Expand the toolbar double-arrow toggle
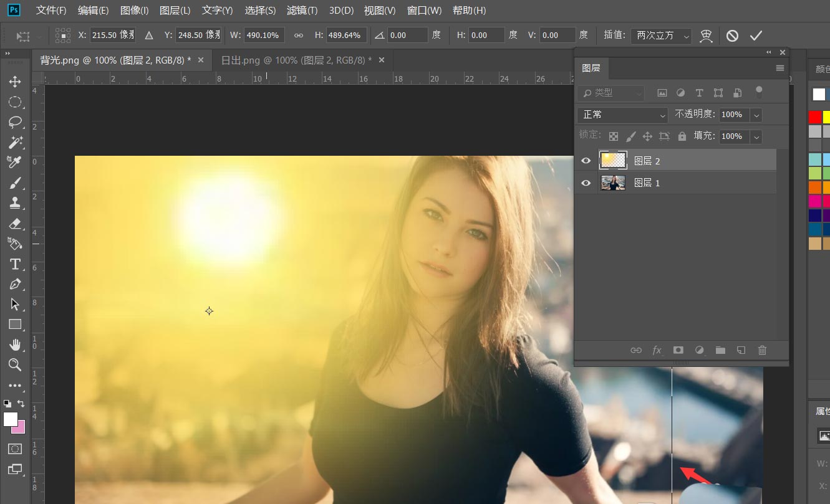830x504 pixels. (x=8, y=55)
